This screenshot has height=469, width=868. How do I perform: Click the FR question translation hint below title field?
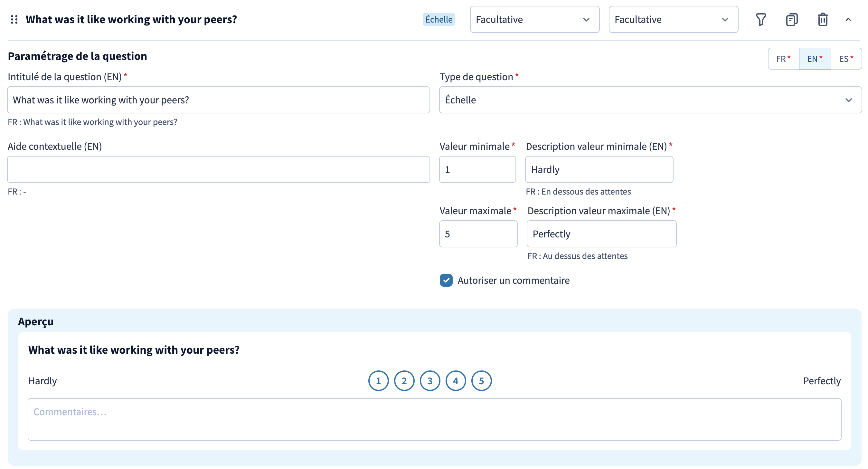tap(92, 122)
